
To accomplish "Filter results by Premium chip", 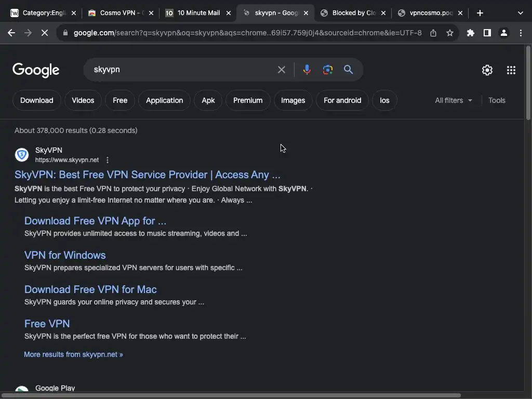I will pyautogui.click(x=248, y=100).
